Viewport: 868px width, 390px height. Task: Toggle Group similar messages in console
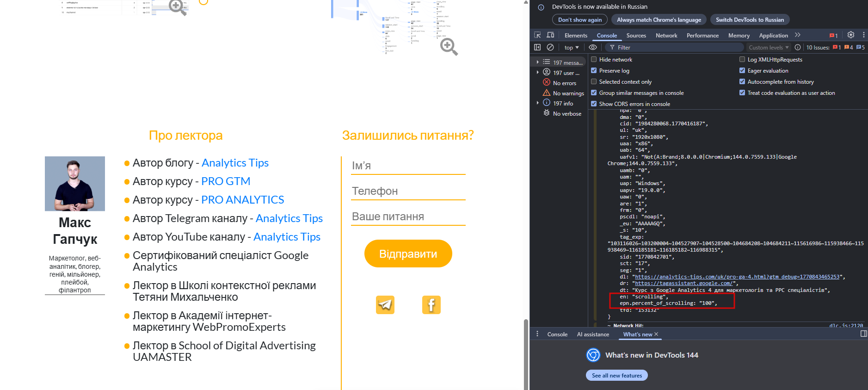(x=594, y=93)
